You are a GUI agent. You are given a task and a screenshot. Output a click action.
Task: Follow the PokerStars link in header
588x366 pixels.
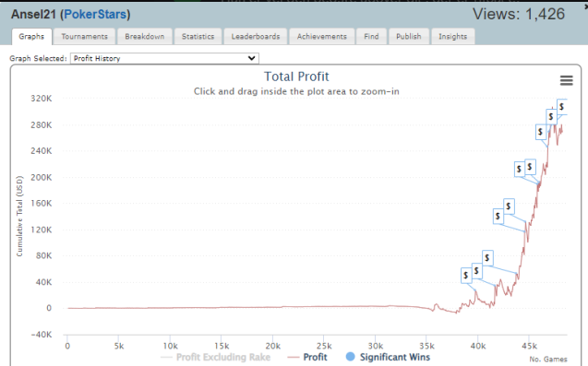95,14
